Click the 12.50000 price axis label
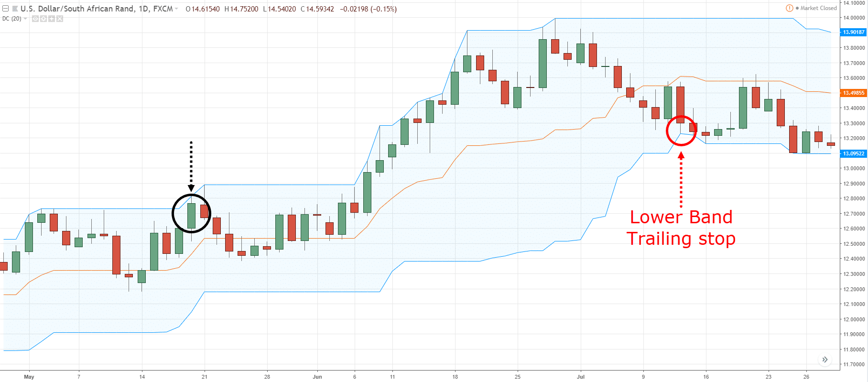This screenshot has width=868, height=382. pos(854,244)
